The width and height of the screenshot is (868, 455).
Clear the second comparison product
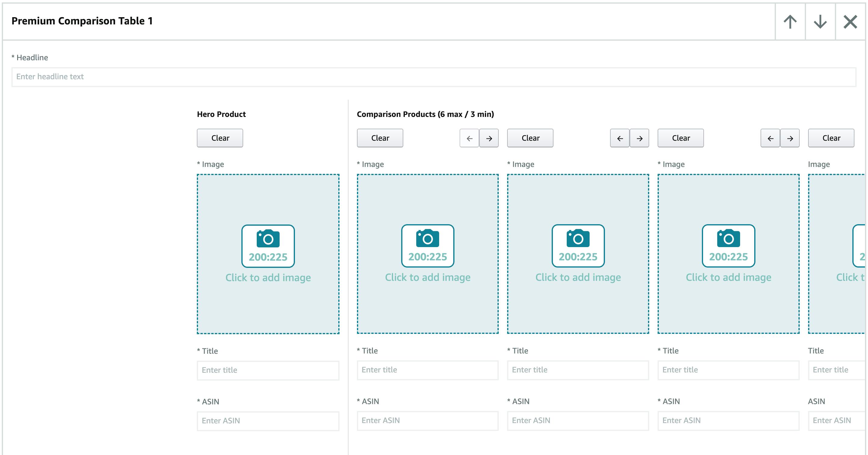click(530, 138)
